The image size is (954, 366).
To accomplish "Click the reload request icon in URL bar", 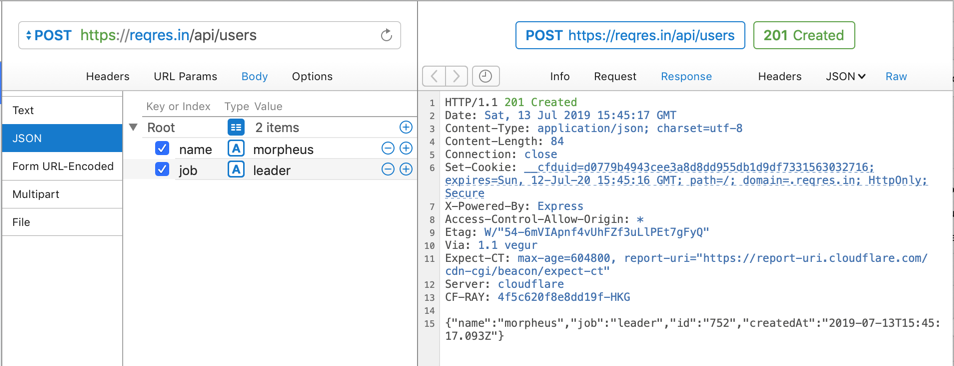I will click(x=386, y=35).
